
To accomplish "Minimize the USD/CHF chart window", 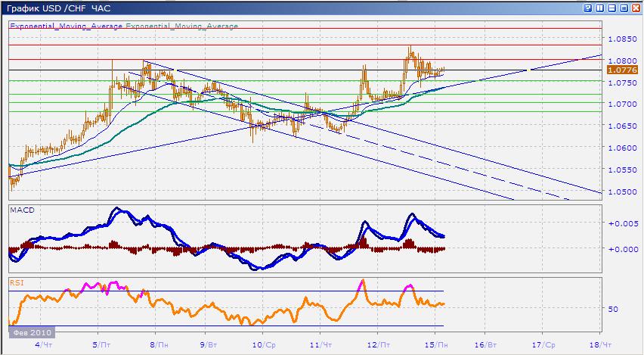I will pyautogui.click(x=611, y=7).
